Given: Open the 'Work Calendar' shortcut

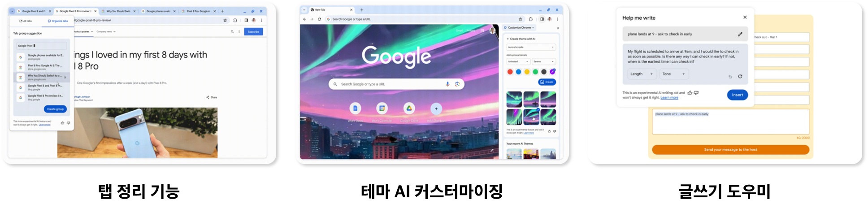Looking at the screenshot, I should (x=382, y=108).
